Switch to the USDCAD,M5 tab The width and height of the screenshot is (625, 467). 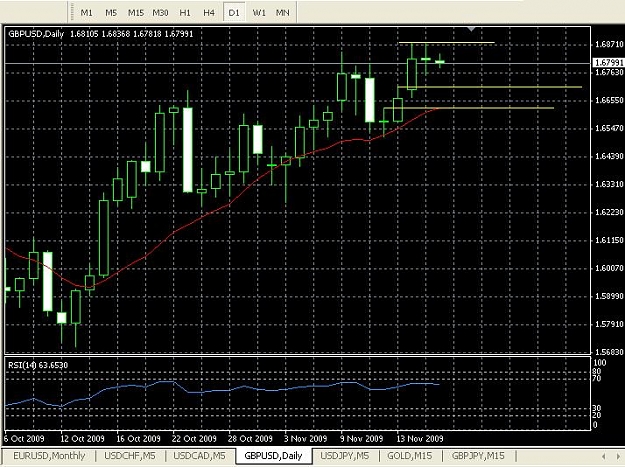point(199,455)
